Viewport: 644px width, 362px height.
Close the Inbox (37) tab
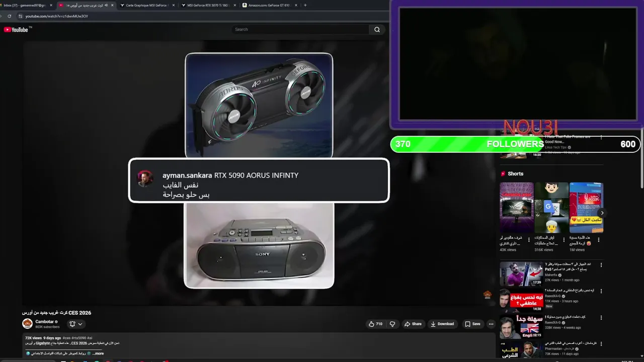51,5
